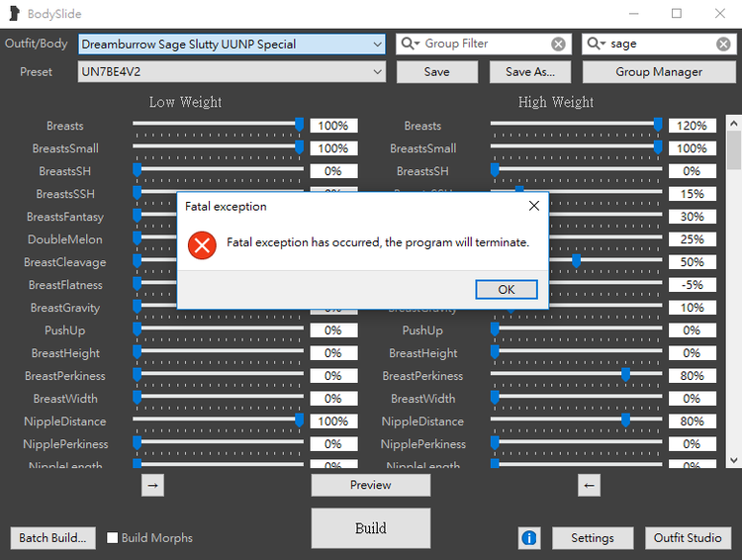Open Batch Build...

(x=53, y=538)
